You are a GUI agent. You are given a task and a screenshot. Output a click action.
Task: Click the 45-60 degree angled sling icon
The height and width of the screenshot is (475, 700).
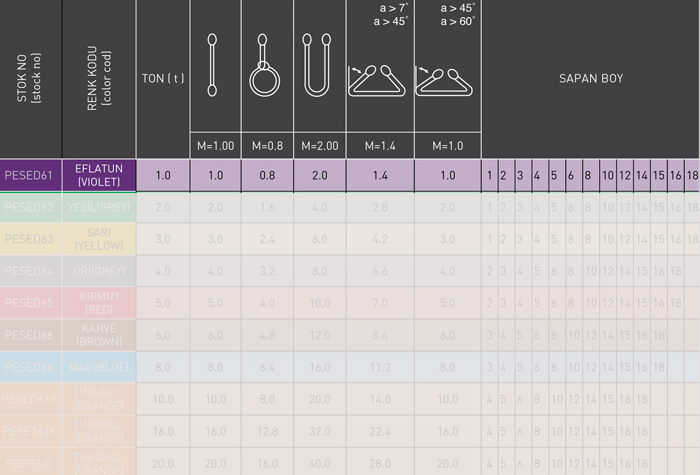point(444,82)
